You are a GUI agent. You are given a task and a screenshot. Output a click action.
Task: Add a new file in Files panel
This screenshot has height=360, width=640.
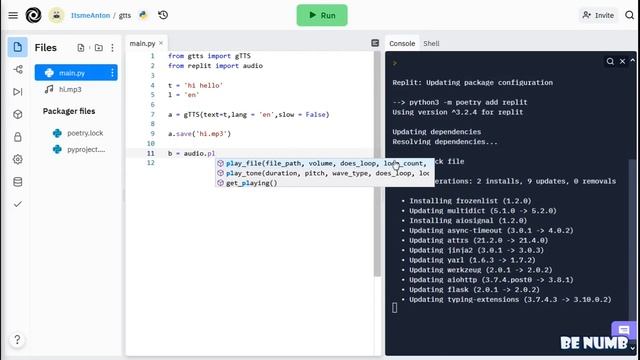(81, 48)
